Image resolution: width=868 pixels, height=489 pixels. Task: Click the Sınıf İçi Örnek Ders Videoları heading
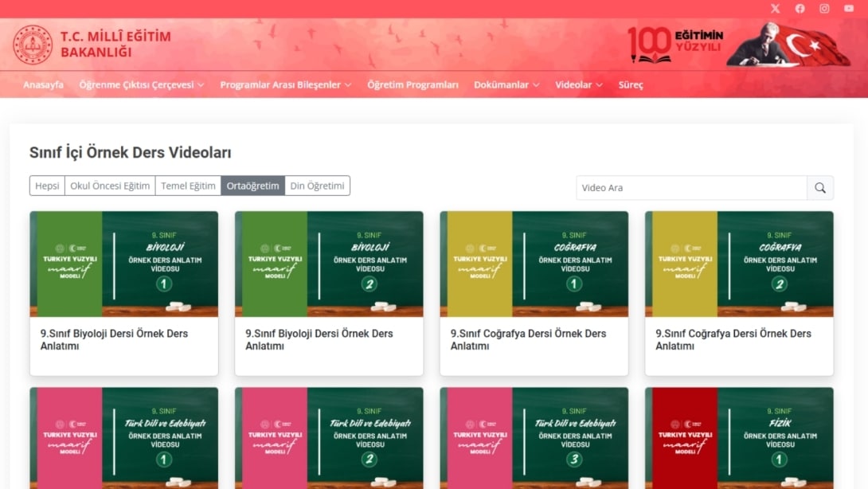(x=130, y=152)
